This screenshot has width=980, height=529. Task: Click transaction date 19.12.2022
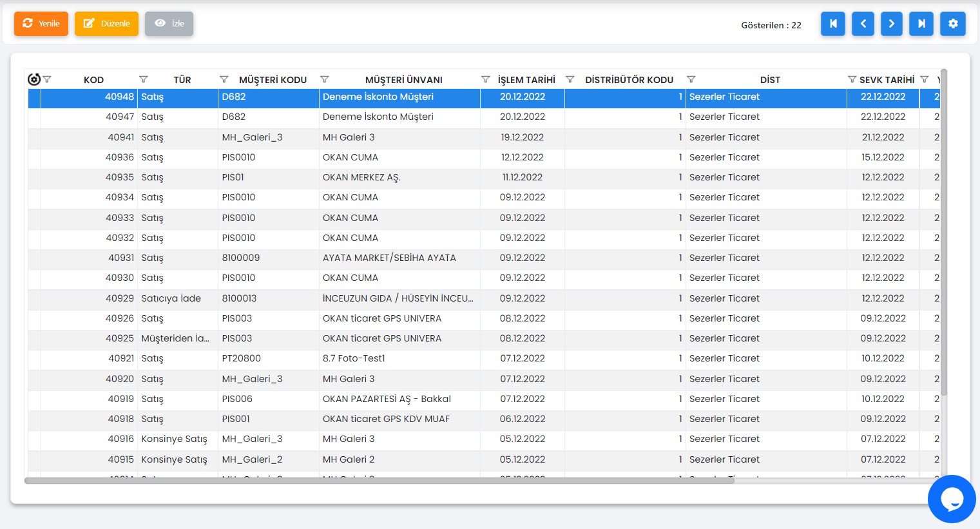523,137
